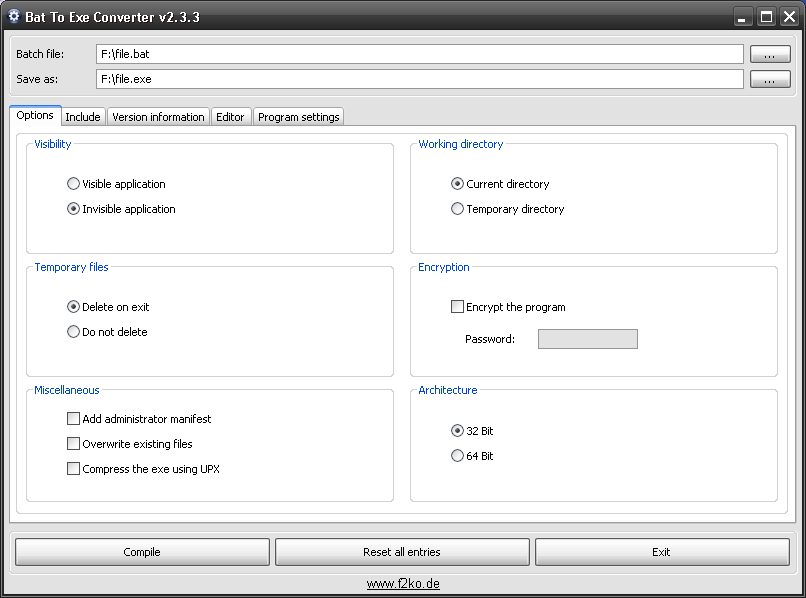
Task: Enable Overwrite existing files checkbox
Action: (x=73, y=444)
